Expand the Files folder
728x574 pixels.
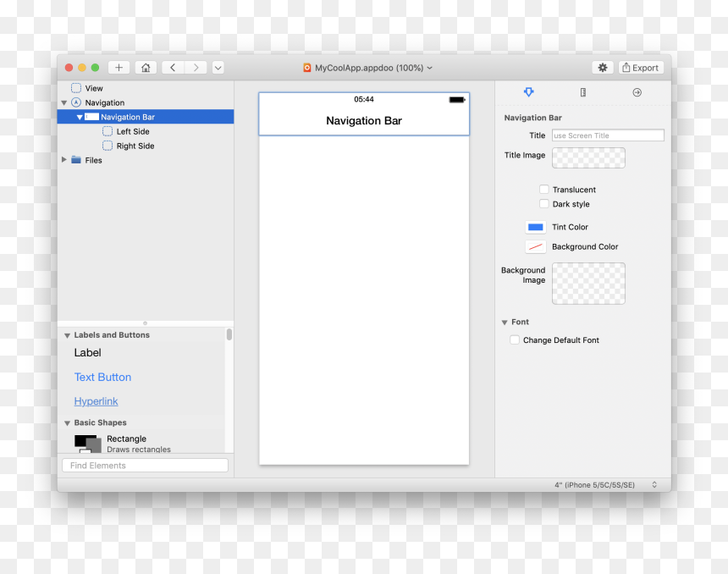(x=64, y=160)
